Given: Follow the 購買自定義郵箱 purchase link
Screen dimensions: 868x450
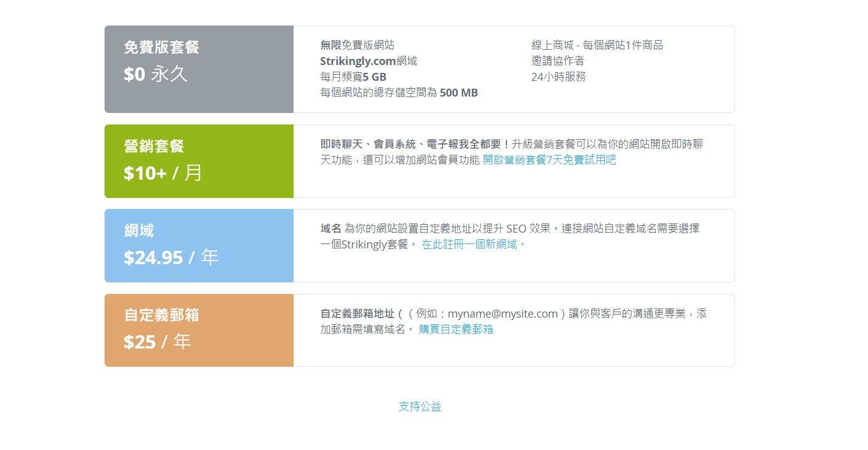Looking at the screenshot, I should (456, 330).
